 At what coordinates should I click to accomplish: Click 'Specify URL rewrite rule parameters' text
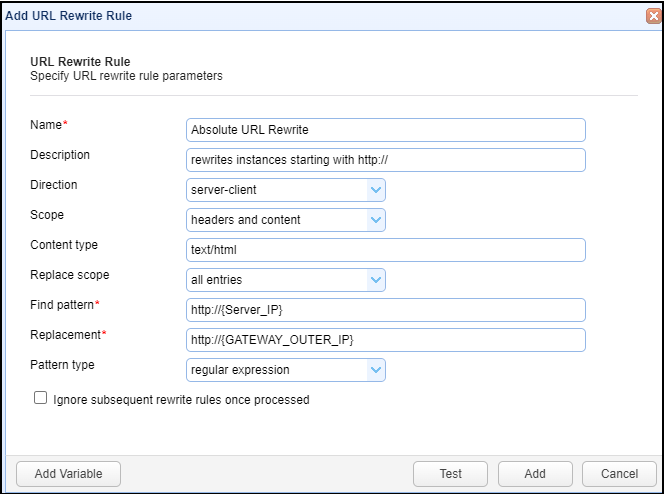126,76
